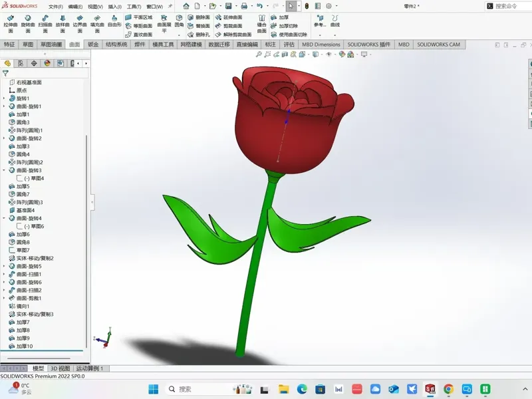Open the 编辑(E) menu
The width and height of the screenshot is (532, 399).
pos(75,7)
